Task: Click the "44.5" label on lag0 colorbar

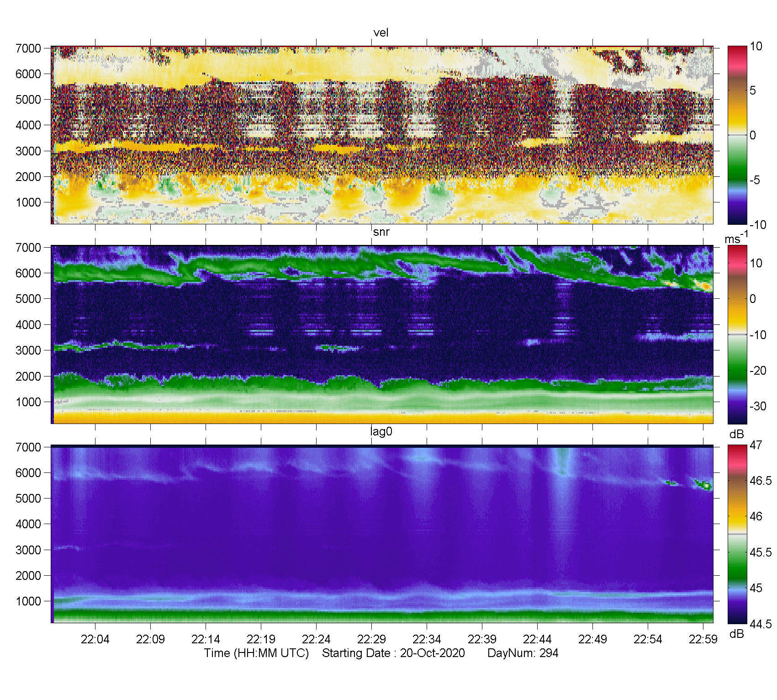Action: pyautogui.click(x=761, y=624)
